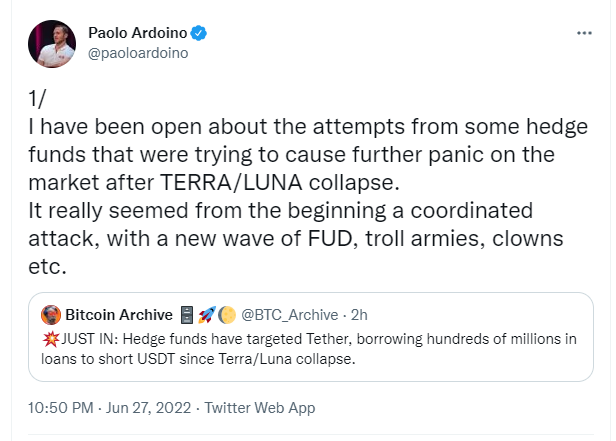
Task: Click the Twitter Web App source link
Action: click(260, 408)
